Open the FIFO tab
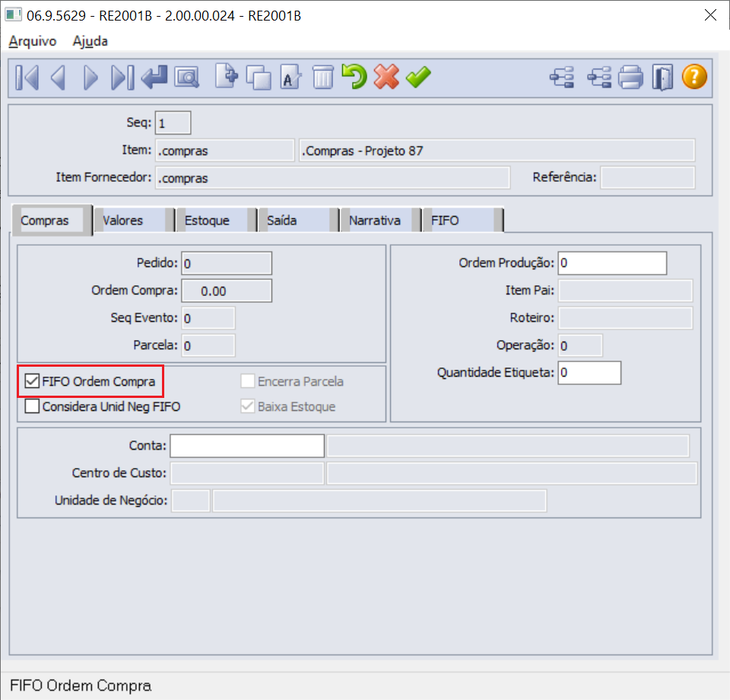Viewport: 730px width, 700px height. (463, 221)
